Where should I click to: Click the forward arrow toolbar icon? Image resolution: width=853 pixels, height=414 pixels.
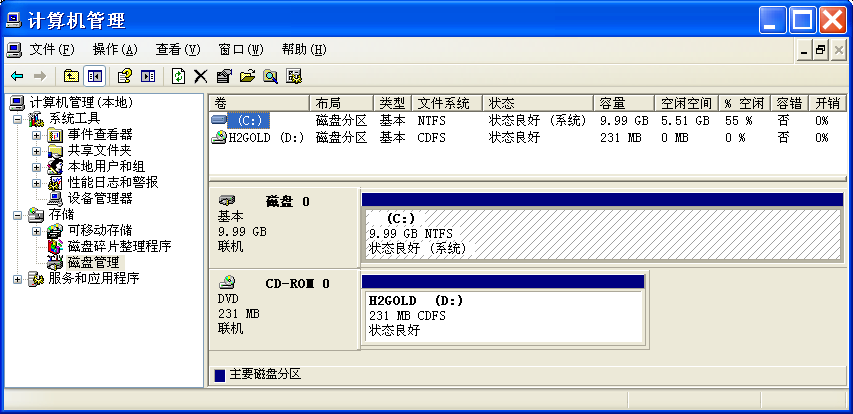coord(40,76)
